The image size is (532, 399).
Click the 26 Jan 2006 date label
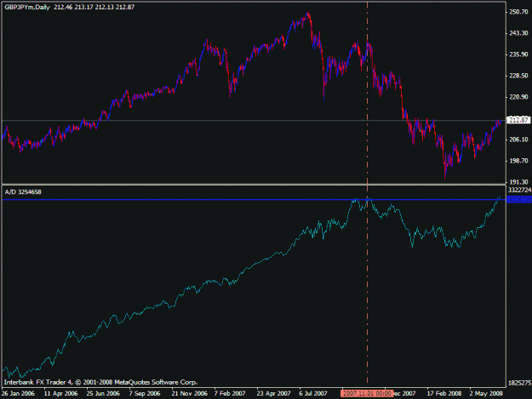pyautogui.click(x=19, y=393)
